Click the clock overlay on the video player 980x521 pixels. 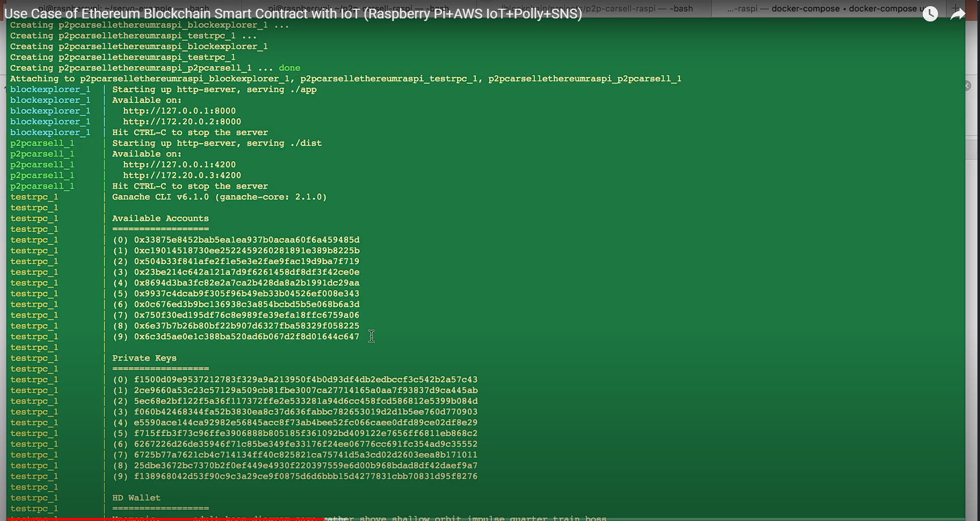tap(930, 14)
